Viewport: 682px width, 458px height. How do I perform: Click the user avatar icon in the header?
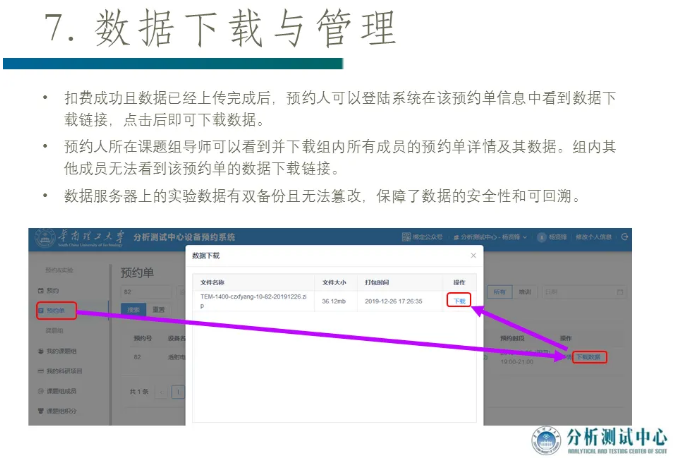click(541, 237)
